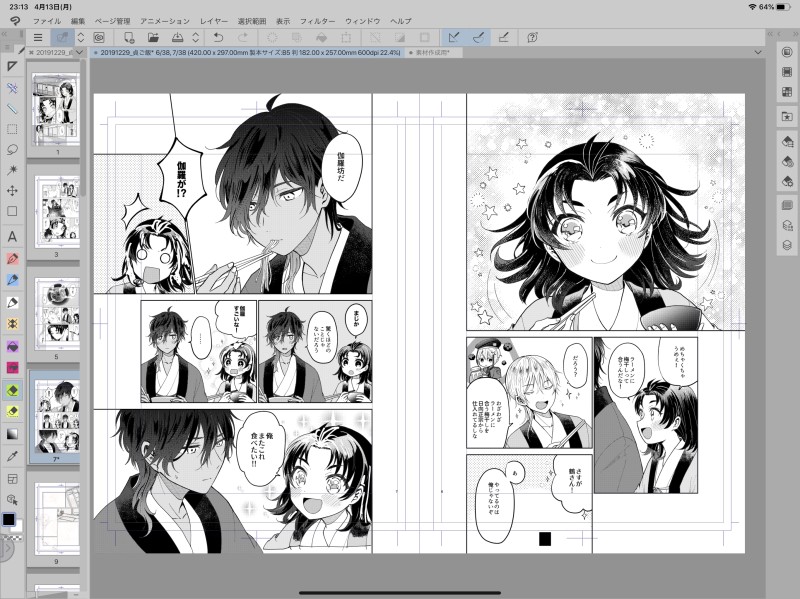Select the Frame Border panel tool

pos(12,479)
